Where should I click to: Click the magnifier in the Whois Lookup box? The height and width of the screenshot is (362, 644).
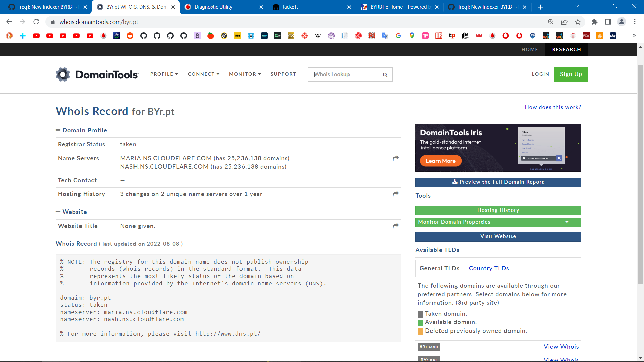coord(385,75)
